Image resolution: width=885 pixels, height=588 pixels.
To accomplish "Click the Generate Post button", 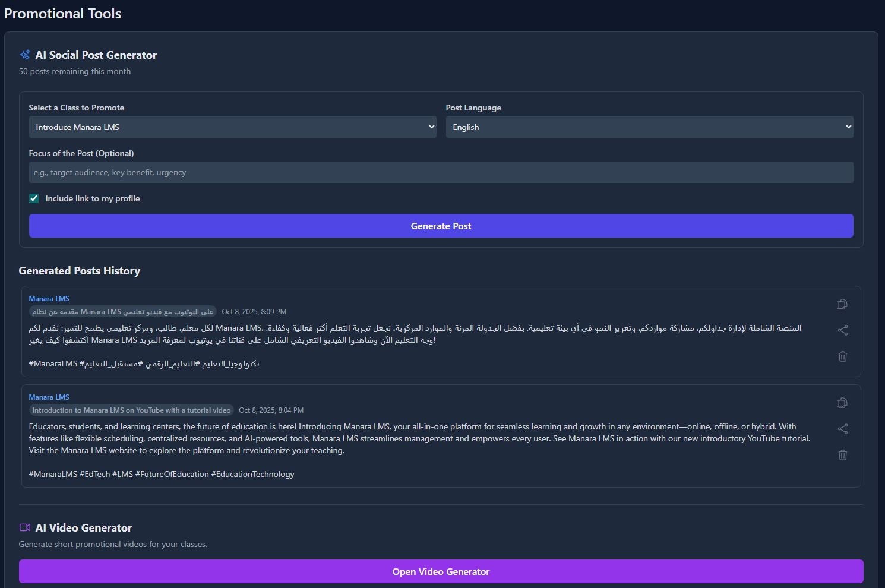I will (x=441, y=226).
